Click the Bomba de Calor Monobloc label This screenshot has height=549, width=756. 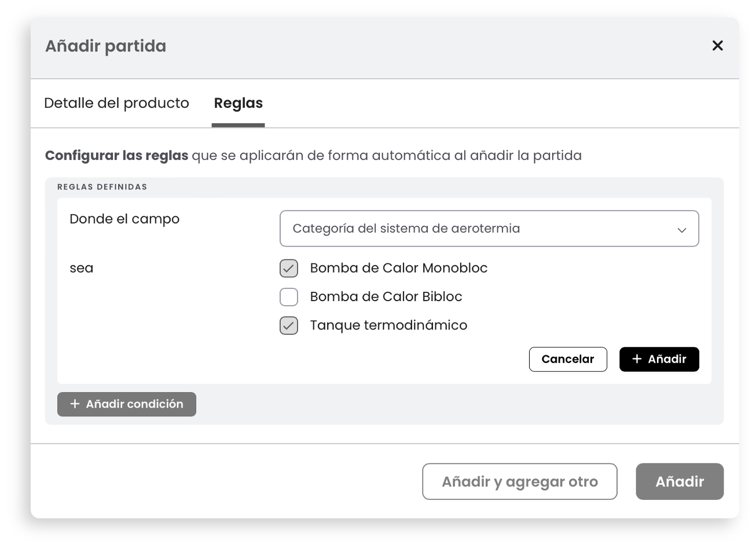(399, 268)
